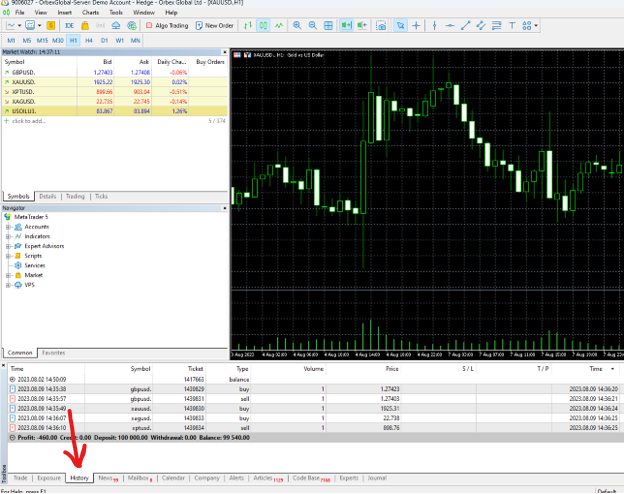Open the Details tab in Market Watch

[x=48, y=196]
